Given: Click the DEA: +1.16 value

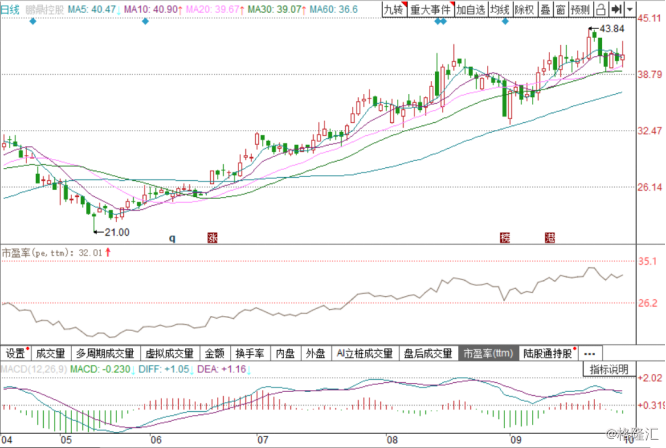Looking at the screenshot, I should (x=222, y=369).
